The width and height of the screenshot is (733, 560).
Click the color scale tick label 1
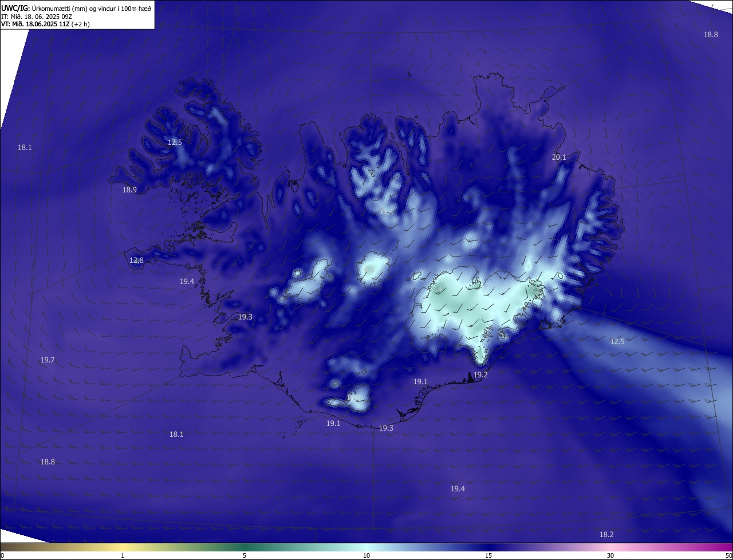point(123,555)
